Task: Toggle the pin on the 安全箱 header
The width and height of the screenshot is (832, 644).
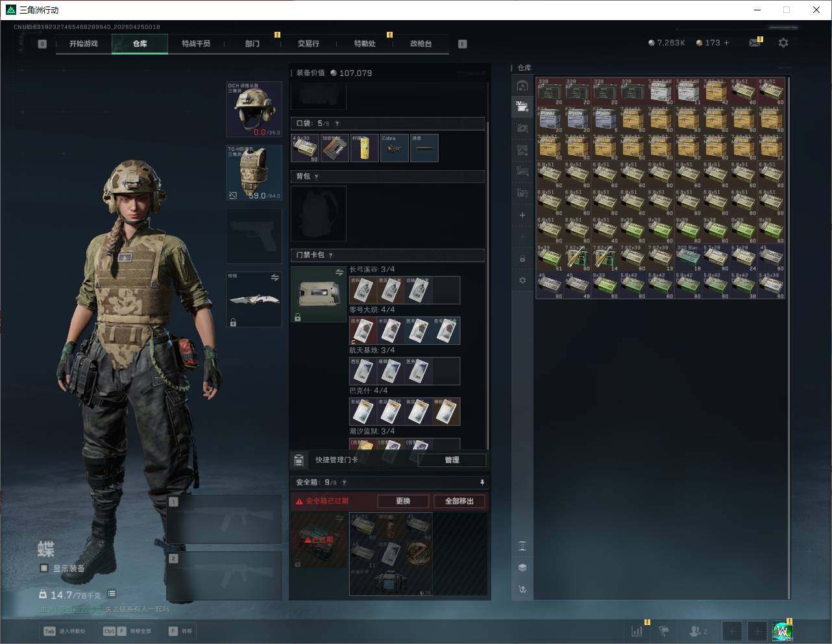Action: tap(482, 482)
